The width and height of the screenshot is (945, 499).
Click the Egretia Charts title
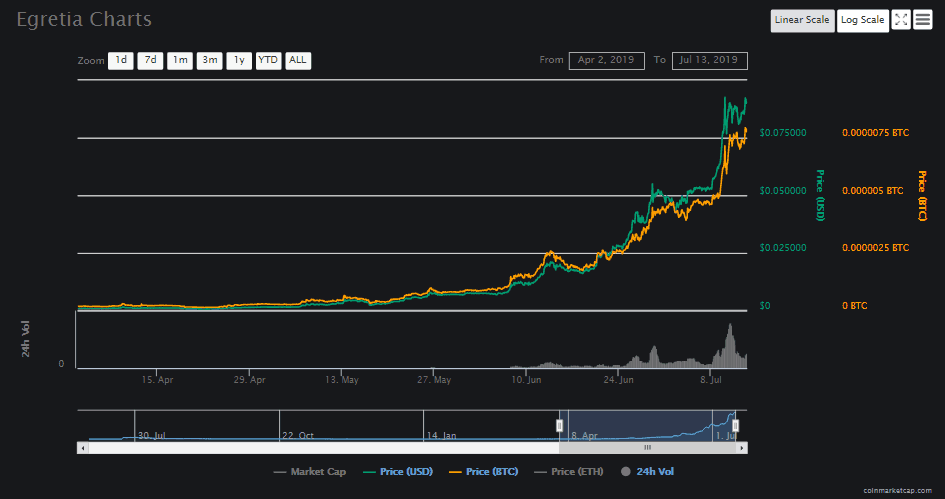[84, 19]
